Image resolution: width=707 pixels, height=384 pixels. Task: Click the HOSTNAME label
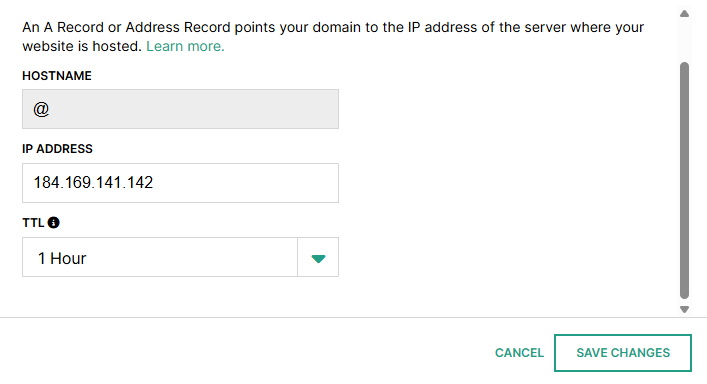[x=57, y=76]
